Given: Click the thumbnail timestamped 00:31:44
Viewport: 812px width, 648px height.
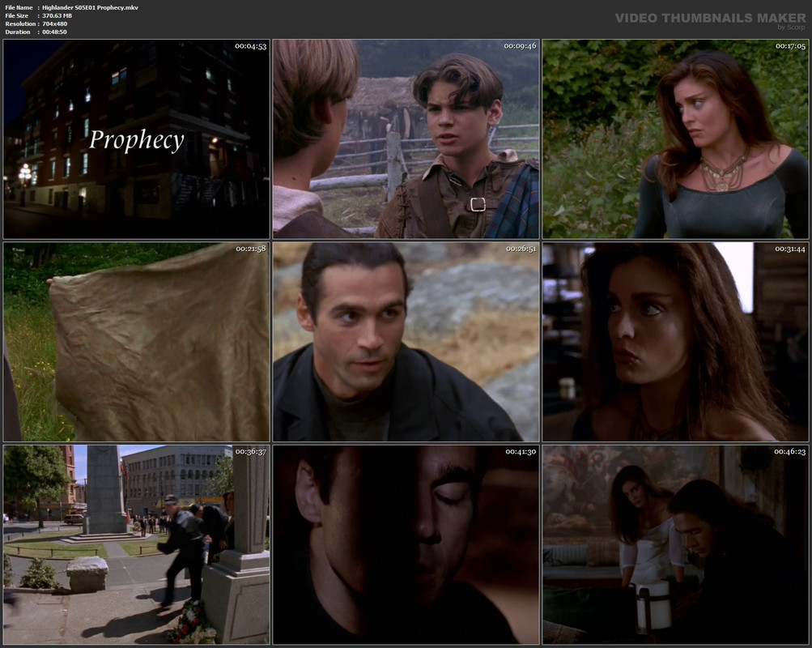Looking at the screenshot, I should 675,342.
